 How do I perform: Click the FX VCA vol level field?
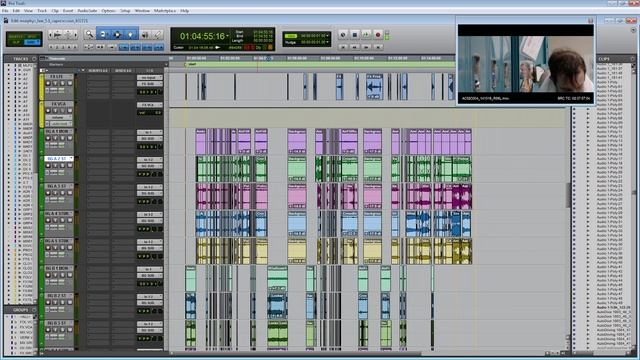[149, 112]
